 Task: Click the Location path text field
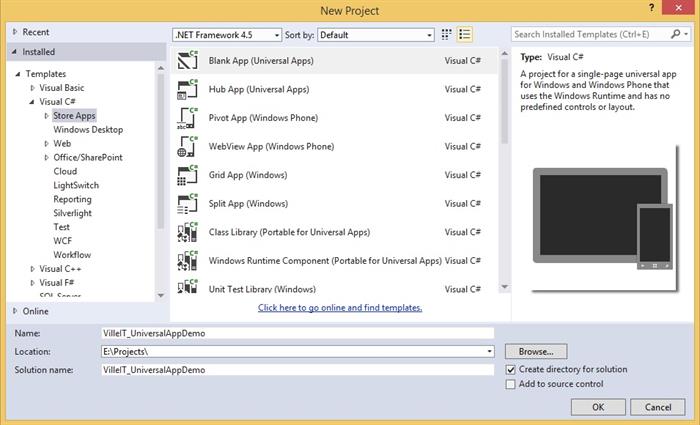coord(293,352)
